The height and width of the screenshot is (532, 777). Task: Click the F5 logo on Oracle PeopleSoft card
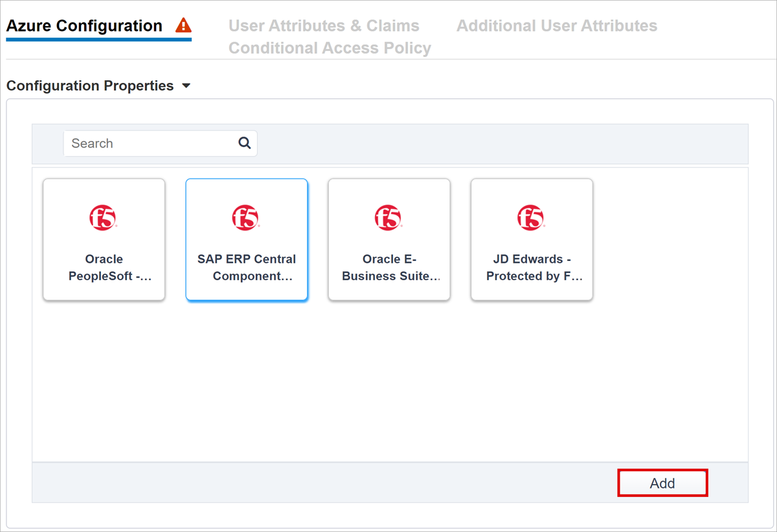(103, 217)
